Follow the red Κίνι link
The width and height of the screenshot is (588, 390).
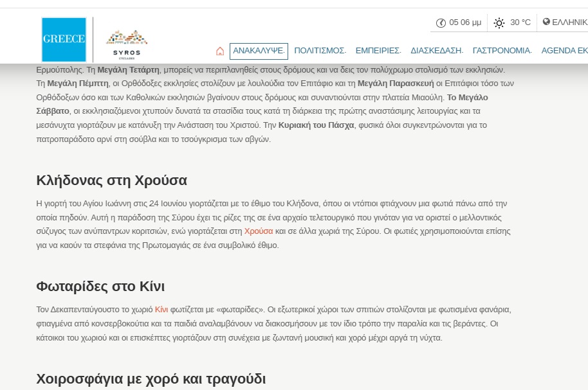pyautogui.click(x=161, y=310)
